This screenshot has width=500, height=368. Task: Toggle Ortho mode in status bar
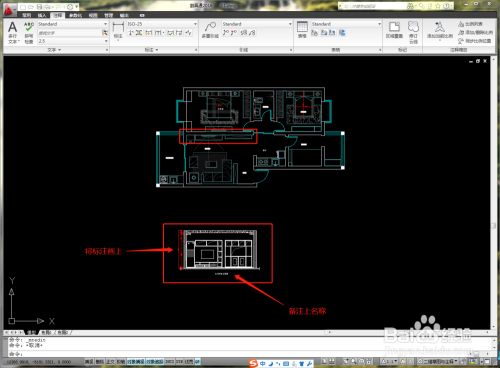(x=110, y=361)
